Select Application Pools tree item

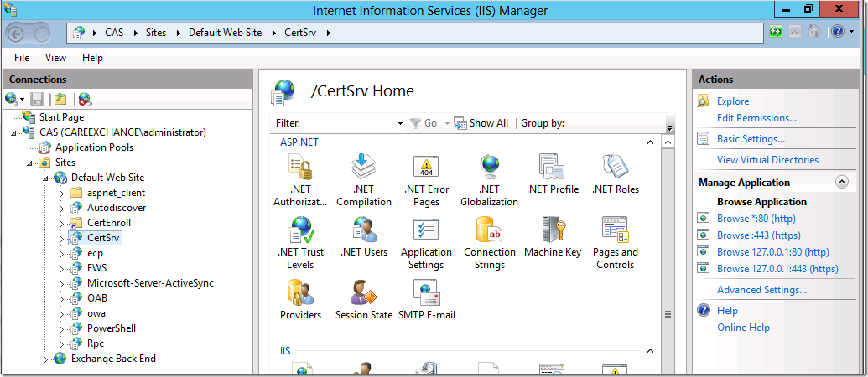94,147
